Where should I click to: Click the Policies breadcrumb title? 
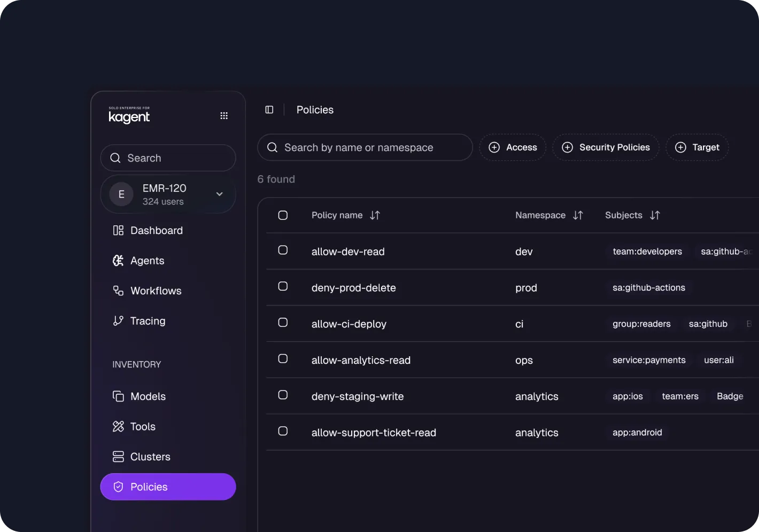click(315, 109)
